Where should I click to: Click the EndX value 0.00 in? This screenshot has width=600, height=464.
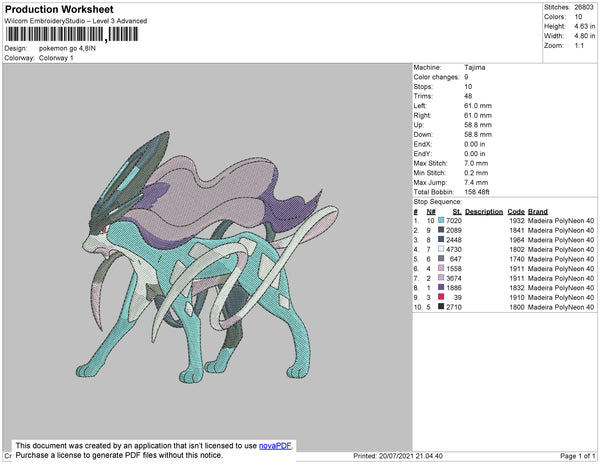tap(474, 144)
